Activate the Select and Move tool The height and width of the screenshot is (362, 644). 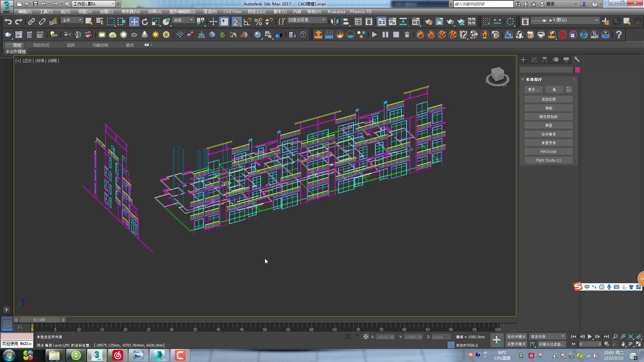coord(134,21)
